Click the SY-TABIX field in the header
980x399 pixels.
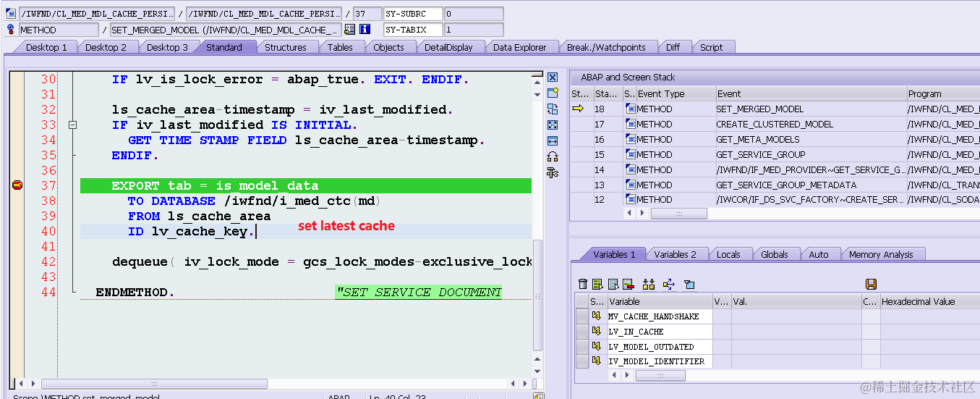[412, 30]
